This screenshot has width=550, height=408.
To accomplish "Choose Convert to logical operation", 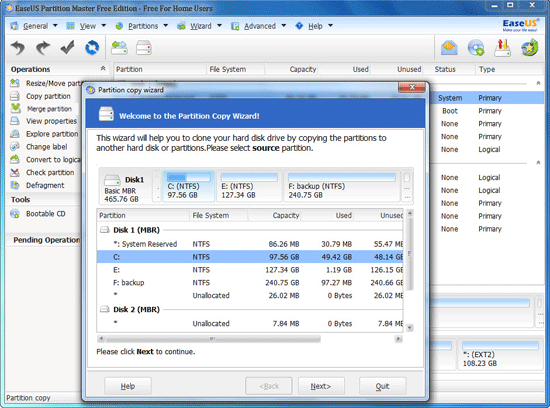I will click(x=46, y=160).
